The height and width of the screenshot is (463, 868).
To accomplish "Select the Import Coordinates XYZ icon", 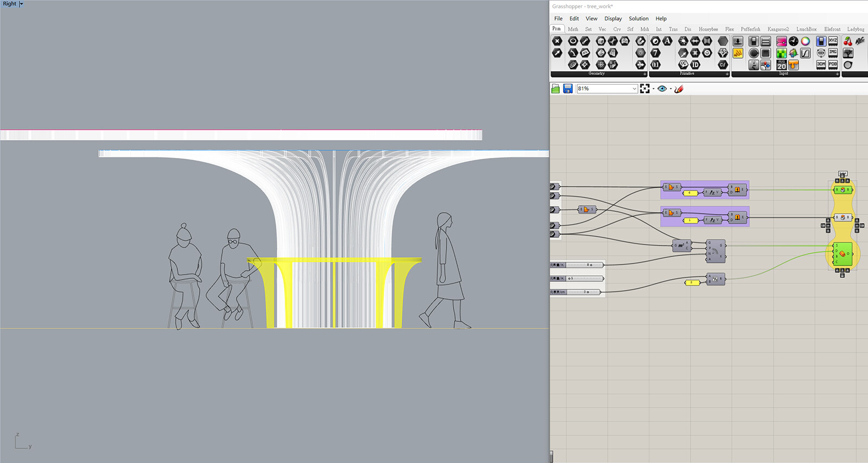I will 833,41.
